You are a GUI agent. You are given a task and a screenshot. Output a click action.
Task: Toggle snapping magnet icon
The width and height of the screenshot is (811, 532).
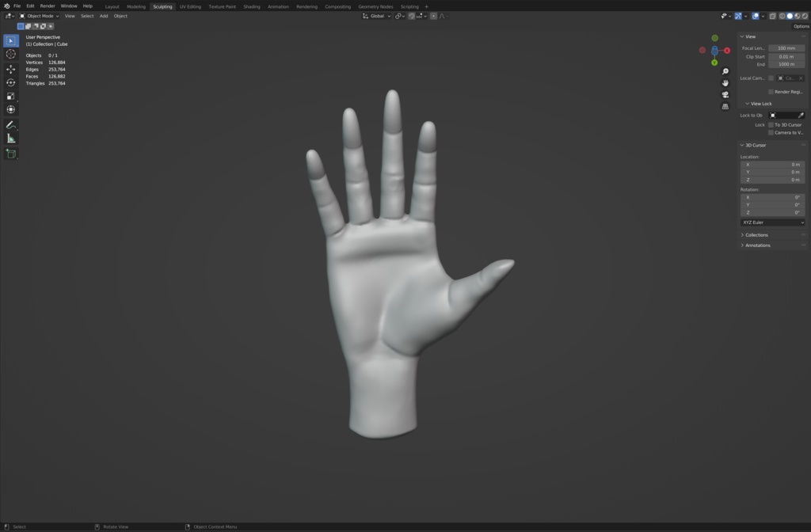click(x=412, y=16)
